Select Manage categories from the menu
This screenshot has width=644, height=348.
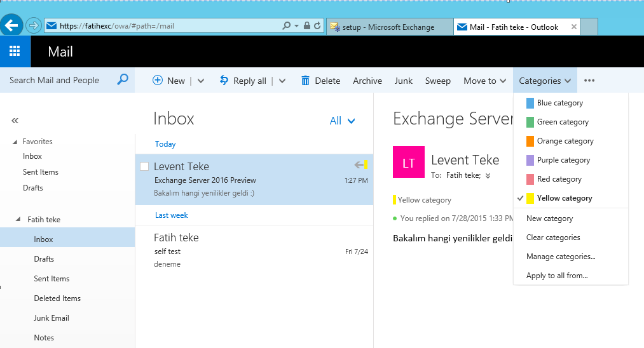tap(561, 257)
